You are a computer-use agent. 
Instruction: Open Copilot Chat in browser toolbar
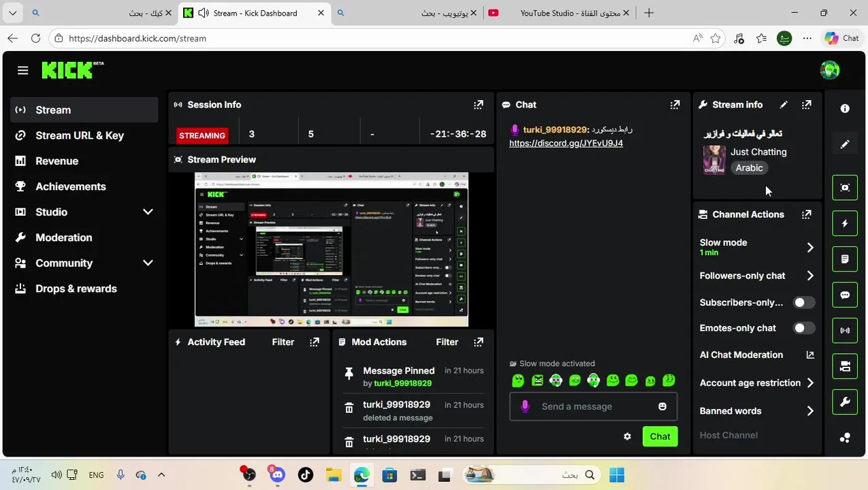(842, 39)
